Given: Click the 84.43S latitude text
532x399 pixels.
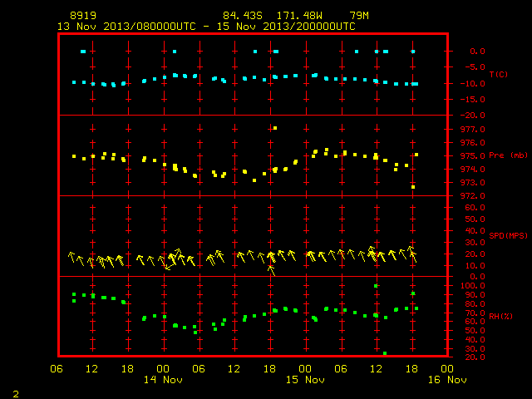Looking at the screenshot, I should [x=243, y=16].
